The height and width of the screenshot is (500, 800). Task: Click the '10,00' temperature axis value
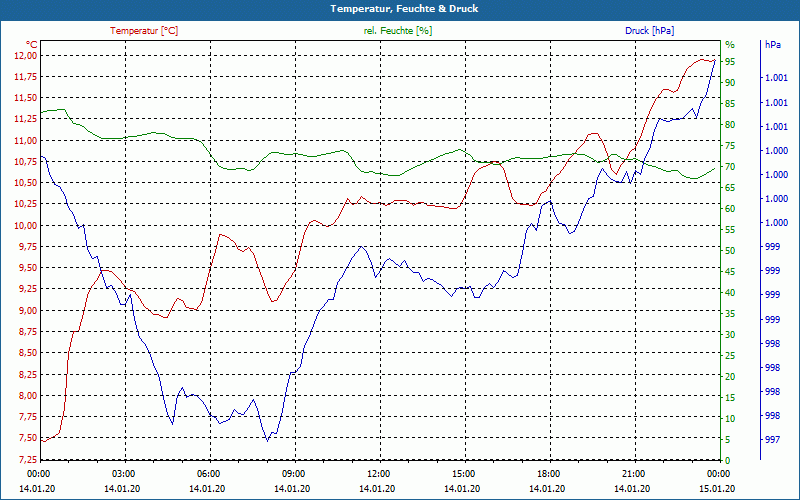(27, 225)
